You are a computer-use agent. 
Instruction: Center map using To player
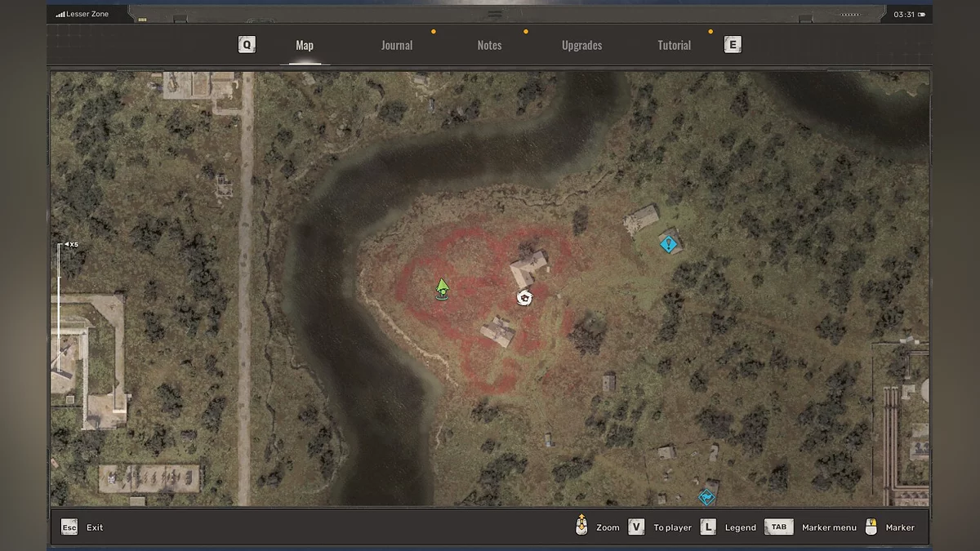[x=672, y=527]
